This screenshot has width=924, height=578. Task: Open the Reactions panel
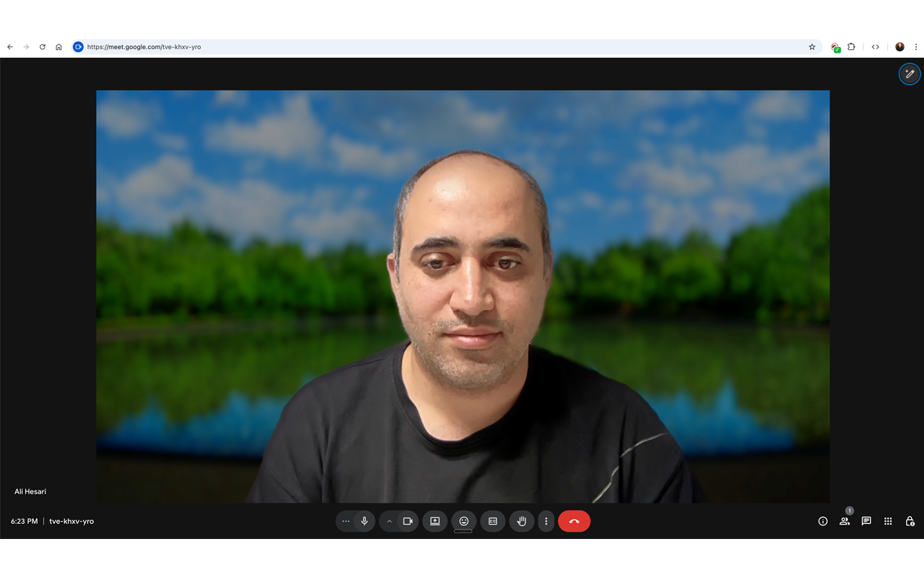pos(463,521)
